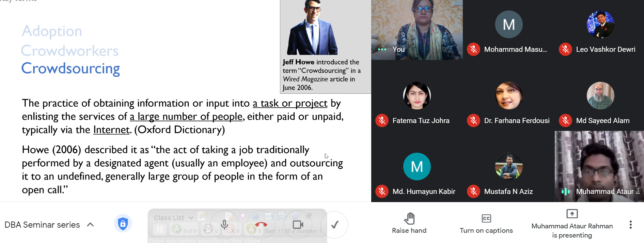Click Mustafa N Aziz's muted mic icon
This screenshot has width=644, height=243.
(473, 192)
